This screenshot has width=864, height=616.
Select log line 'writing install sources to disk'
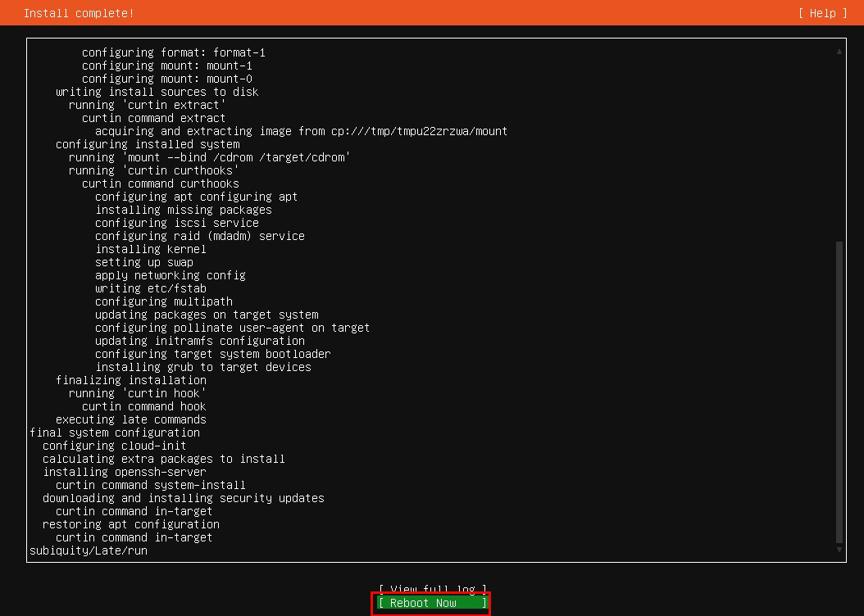click(x=157, y=92)
